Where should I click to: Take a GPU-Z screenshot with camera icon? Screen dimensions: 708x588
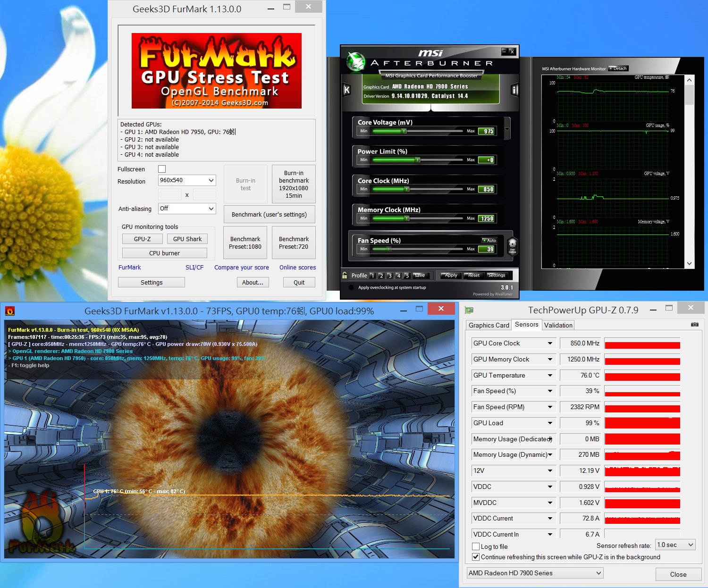tap(694, 325)
